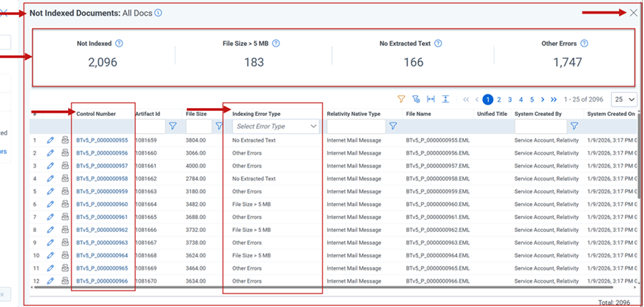Click the System Created By filter funnel
The height and width of the screenshot is (307, 644).
pos(575,126)
